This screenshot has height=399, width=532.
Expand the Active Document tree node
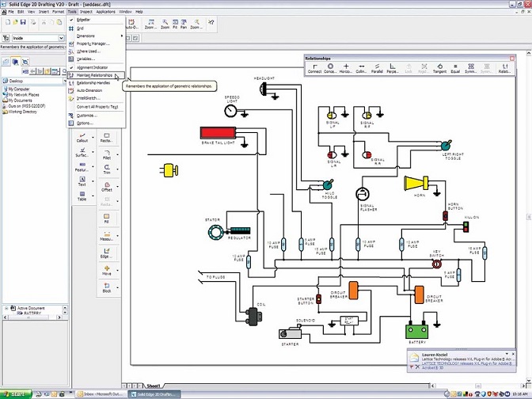tap(7, 308)
